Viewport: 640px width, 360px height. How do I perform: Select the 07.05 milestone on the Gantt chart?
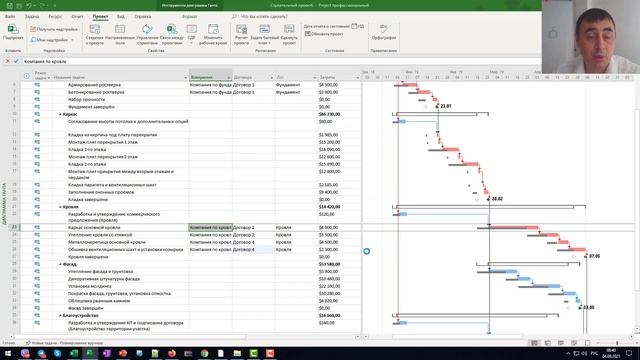(586, 256)
